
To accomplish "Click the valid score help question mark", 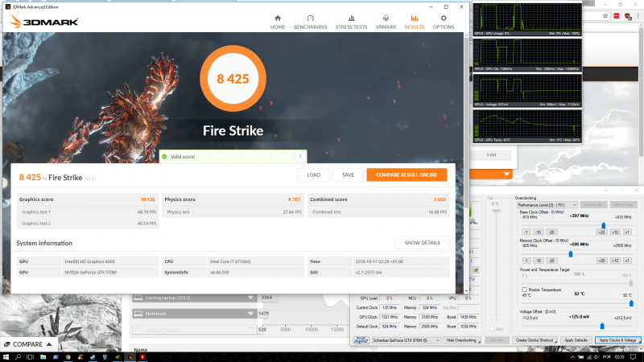I will click(x=299, y=156).
